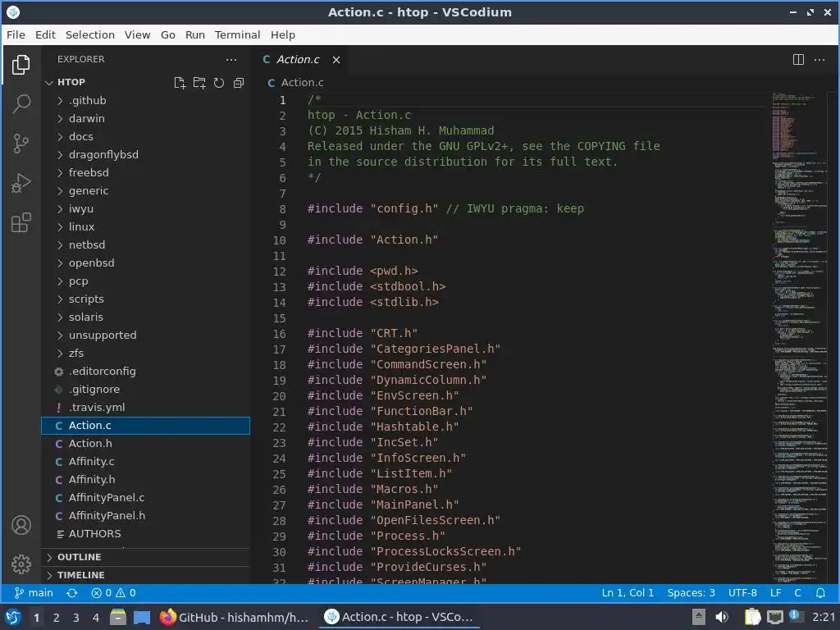Screen dimensions: 840x630
Task: Expand the docs folder
Action: coord(145,137)
